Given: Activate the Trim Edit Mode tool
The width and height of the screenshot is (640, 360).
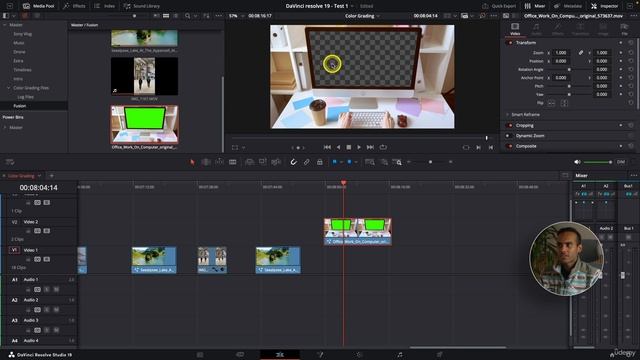Looking at the screenshot, I should click(x=206, y=162).
